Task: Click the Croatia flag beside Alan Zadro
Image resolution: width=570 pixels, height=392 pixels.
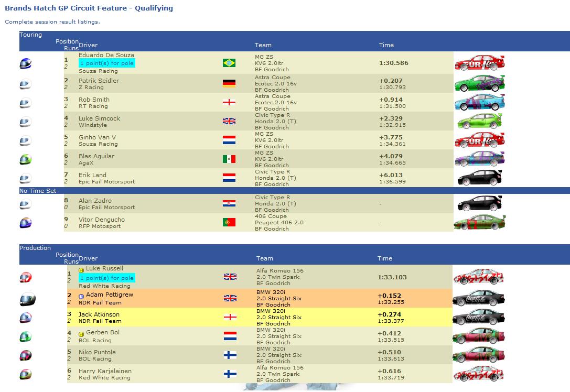Action: pos(229,203)
